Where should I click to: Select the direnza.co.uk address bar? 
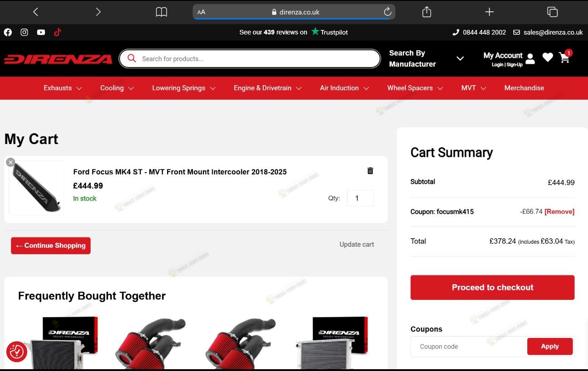(294, 12)
